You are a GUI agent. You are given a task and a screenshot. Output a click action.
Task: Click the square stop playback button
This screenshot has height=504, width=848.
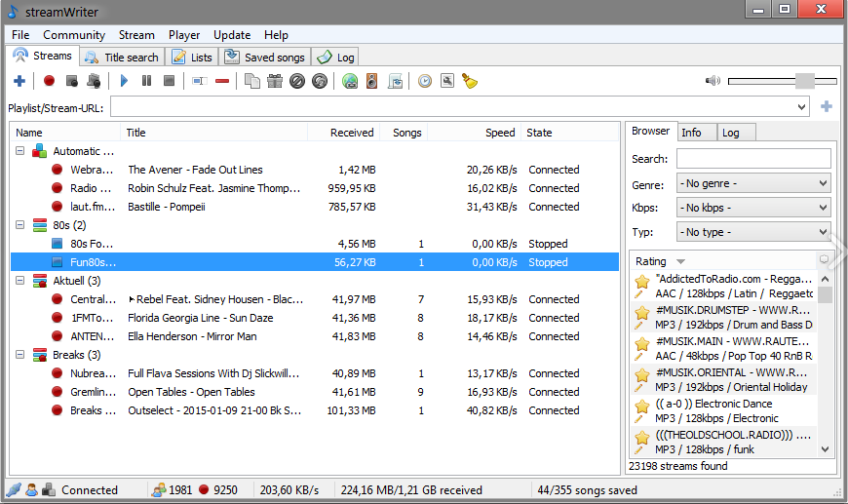click(170, 81)
